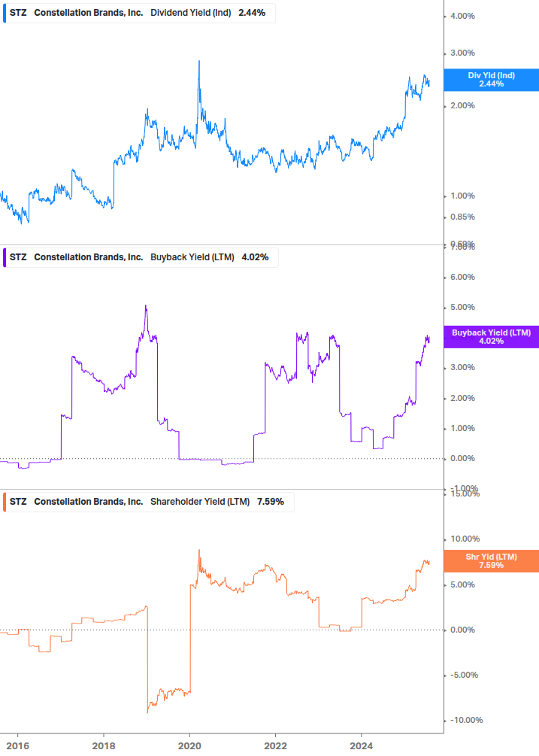
Task: Click STZ ticker in shareholder yield legend
Action: (18, 502)
